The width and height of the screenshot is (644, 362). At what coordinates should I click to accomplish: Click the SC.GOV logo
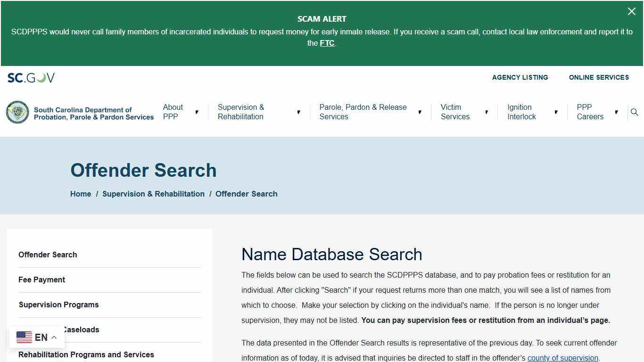click(31, 77)
